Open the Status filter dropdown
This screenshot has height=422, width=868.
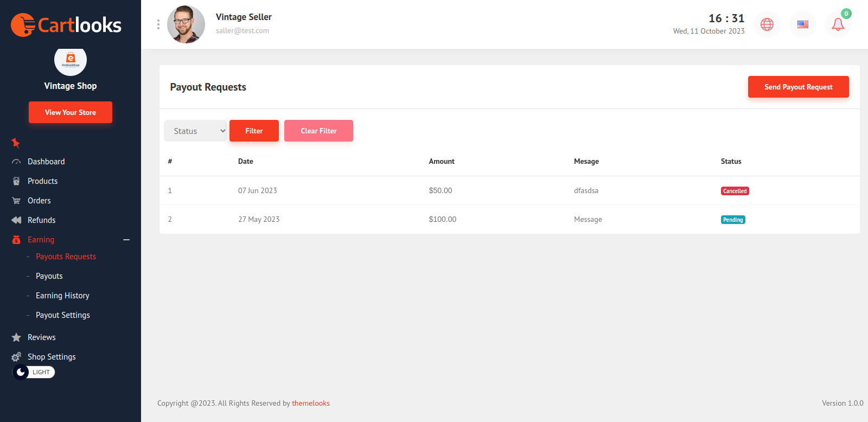click(195, 131)
